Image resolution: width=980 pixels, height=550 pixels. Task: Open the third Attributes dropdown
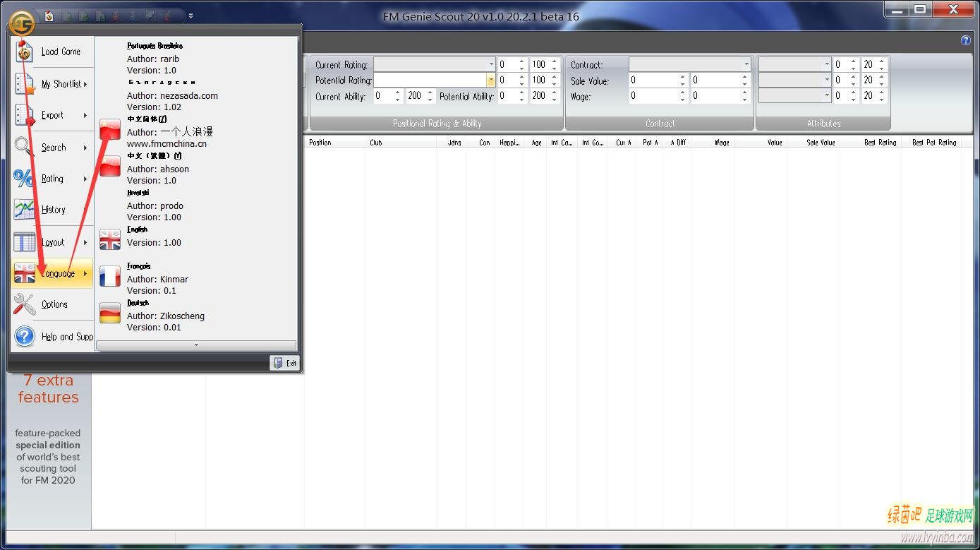(795, 95)
